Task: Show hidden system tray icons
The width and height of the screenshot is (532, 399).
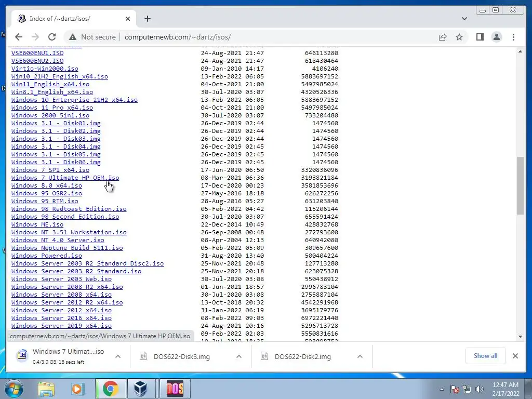Action: point(442,389)
